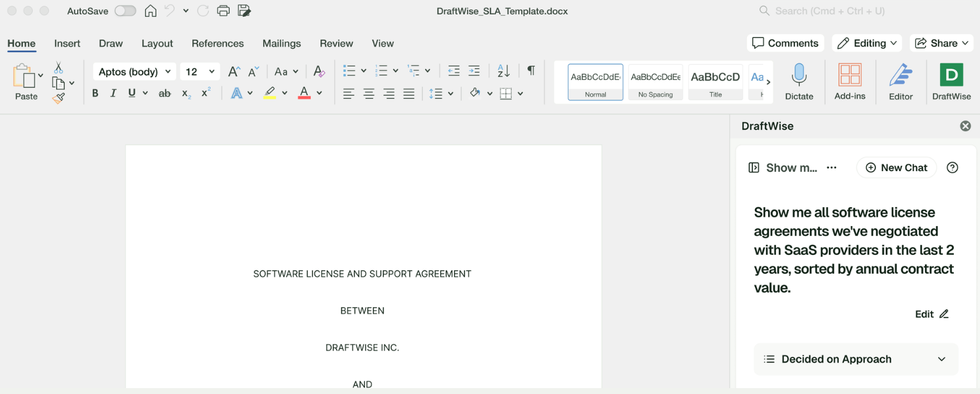Align text to the left
The height and width of the screenshot is (394, 980).
pos(349,94)
